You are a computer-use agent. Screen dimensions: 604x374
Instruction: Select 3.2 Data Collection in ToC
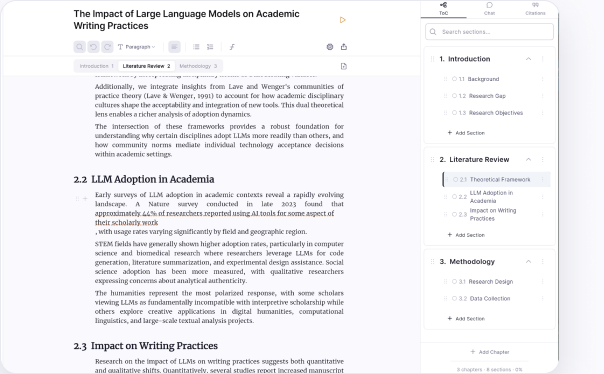tap(490, 299)
